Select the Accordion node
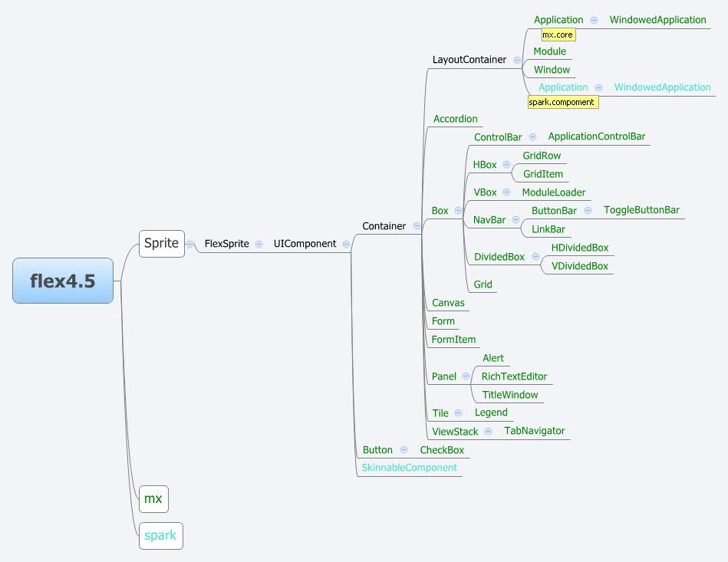This screenshot has height=562, width=728. (x=455, y=119)
